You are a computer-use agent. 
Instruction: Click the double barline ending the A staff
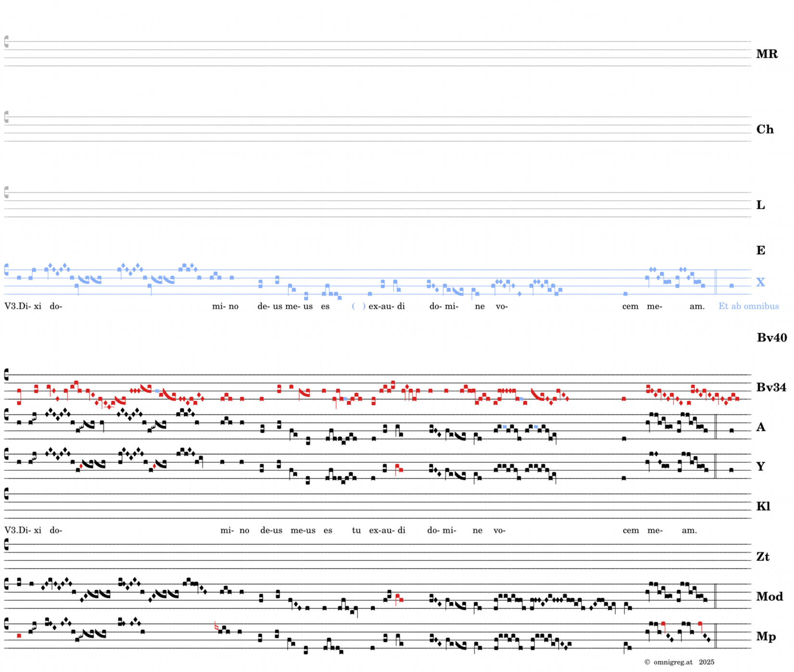tap(716, 427)
